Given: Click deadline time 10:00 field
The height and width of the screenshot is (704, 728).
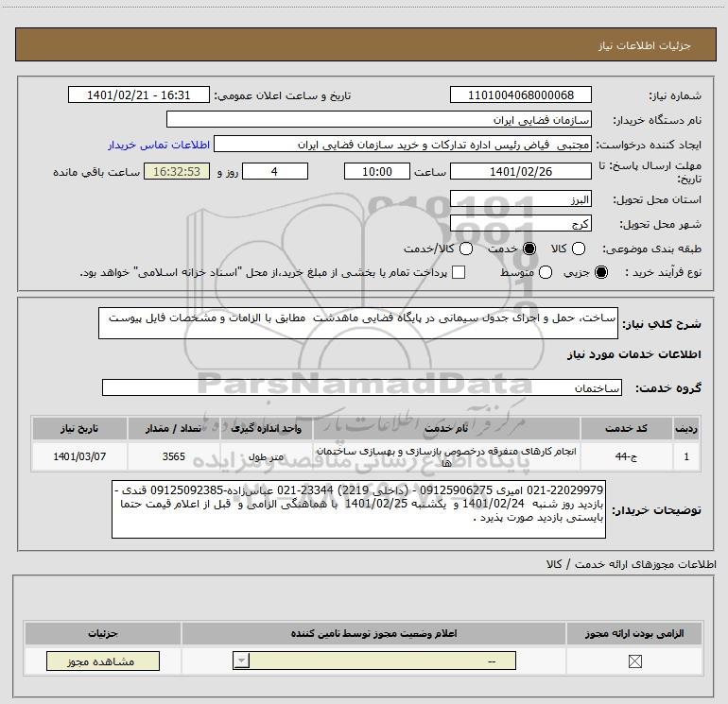Looking at the screenshot, I should coord(377,171).
